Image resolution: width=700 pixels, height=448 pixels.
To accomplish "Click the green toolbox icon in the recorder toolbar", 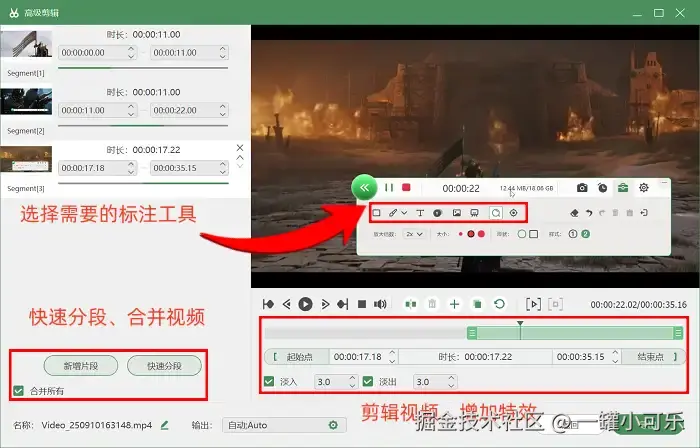I will pos(623,188).
